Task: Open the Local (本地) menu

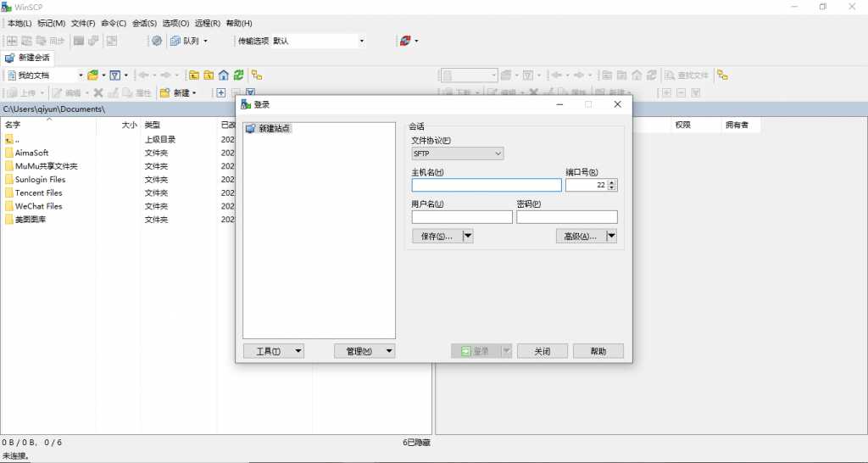Action: (x=19, y=23)
